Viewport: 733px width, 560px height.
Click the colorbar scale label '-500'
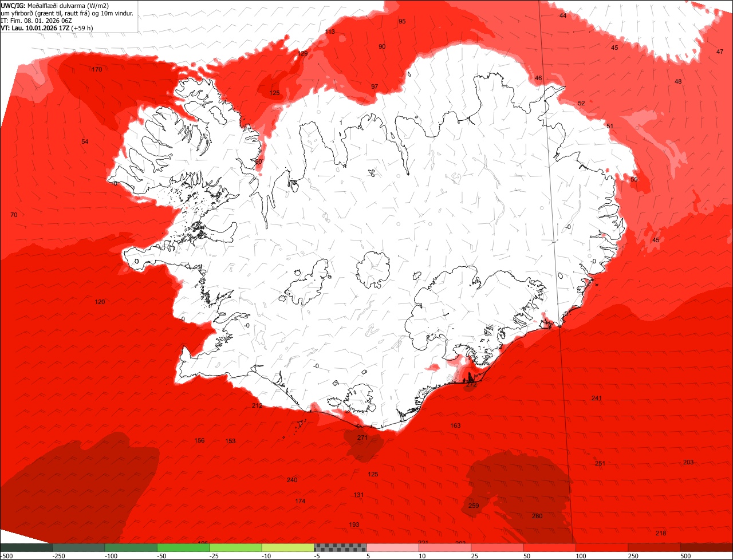point(6,556)
